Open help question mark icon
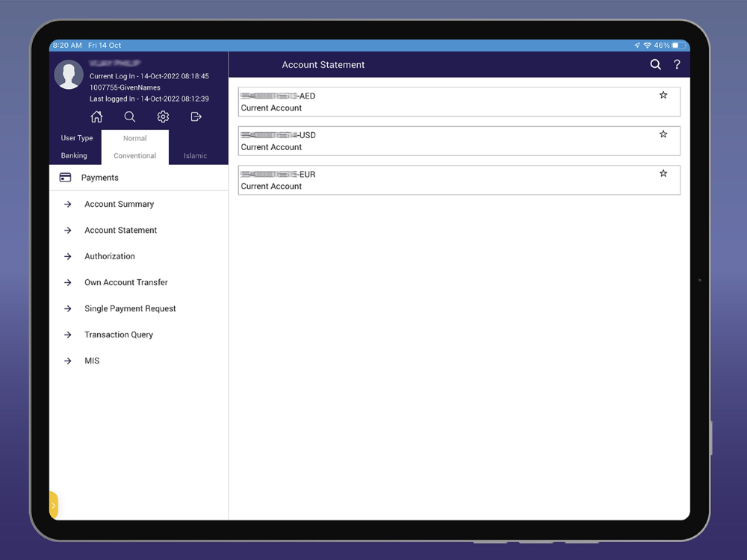The height and width of the screenshot is (560, 747). point(677,64)
